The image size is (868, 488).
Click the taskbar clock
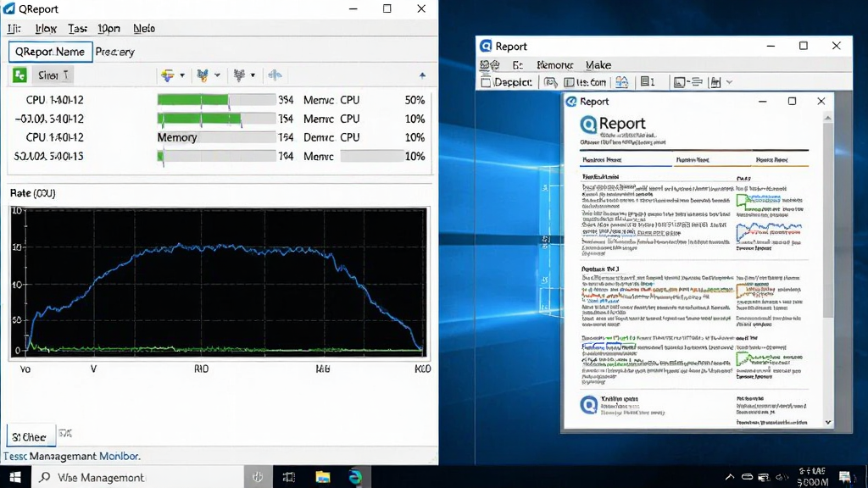point(812,477)
